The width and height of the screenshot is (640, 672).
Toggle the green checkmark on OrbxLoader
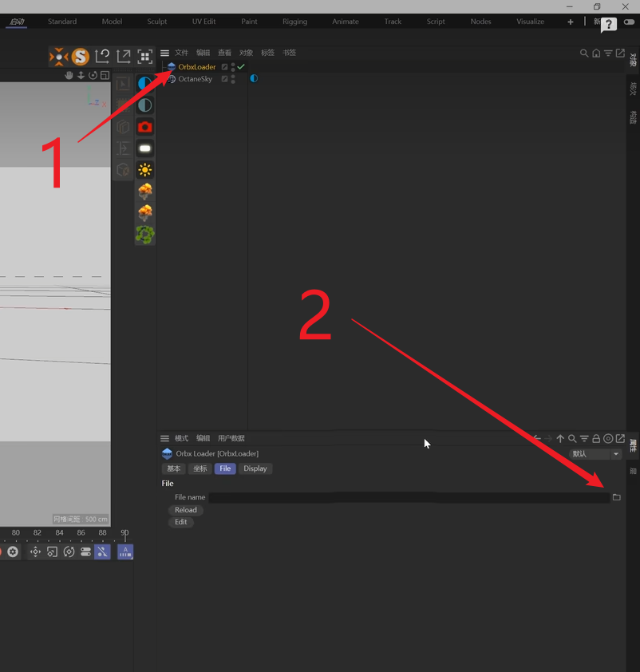pyautogui.click(x=241, y=67)
